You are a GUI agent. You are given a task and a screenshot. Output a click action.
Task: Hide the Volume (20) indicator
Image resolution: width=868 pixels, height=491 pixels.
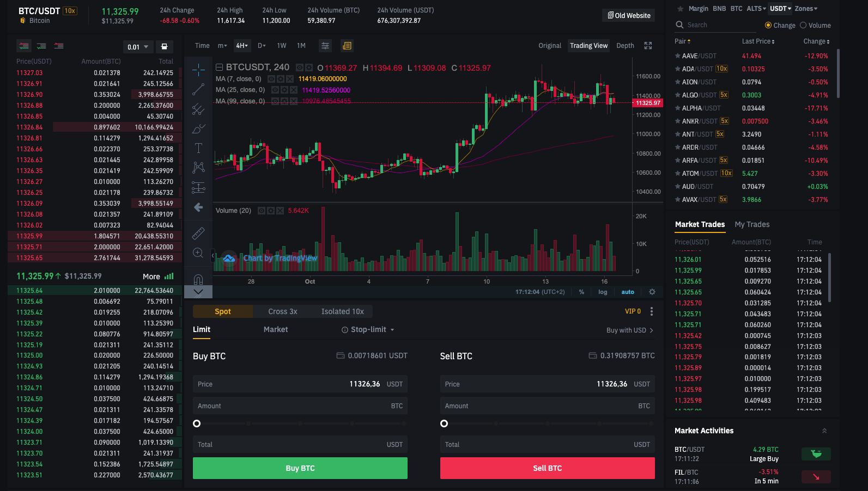(262, 211)
